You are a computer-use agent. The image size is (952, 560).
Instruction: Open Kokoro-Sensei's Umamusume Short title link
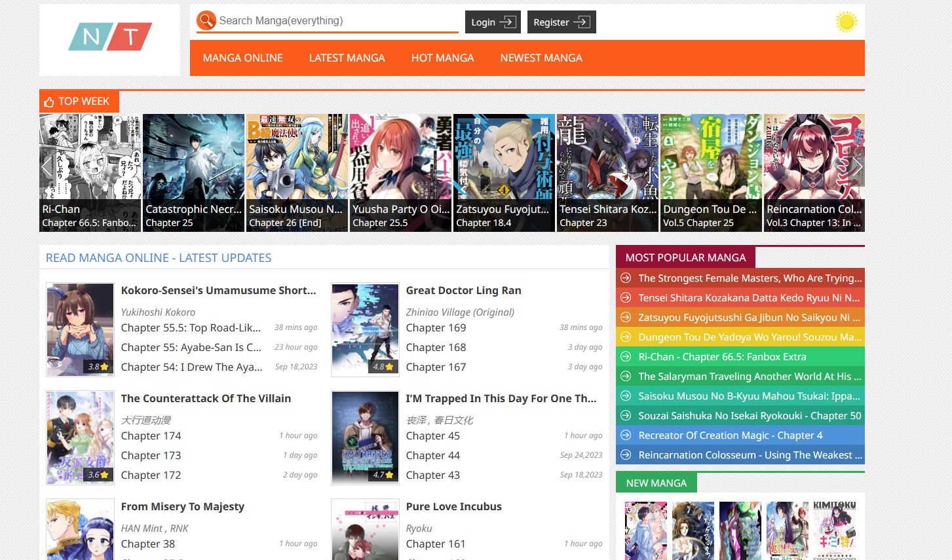click(x=218, y=290)
